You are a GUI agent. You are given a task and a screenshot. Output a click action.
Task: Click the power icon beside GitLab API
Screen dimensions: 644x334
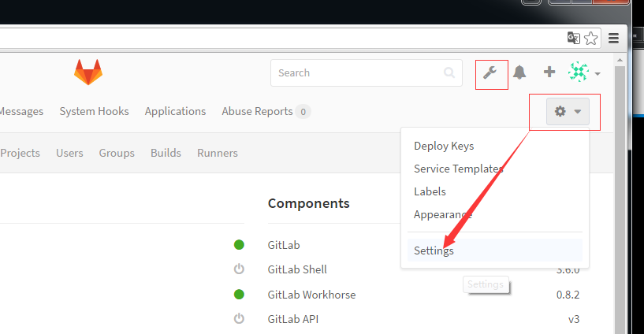point(239,318)
